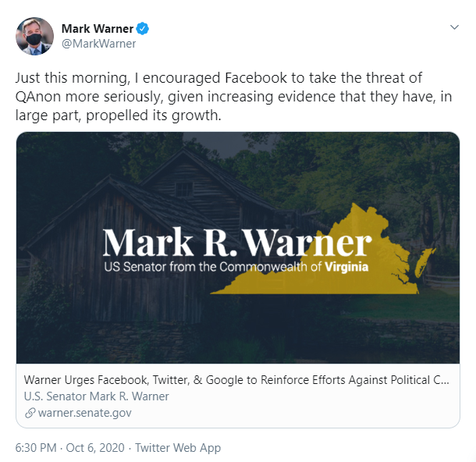Click the 6:30 PM tweet time
The width and height of the screenshot is (476, 462).
[36, 448]
